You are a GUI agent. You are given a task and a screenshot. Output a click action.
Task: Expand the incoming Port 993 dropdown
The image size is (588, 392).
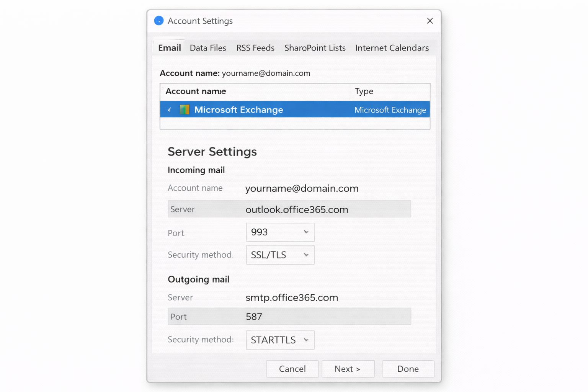(x=280, y=232)
